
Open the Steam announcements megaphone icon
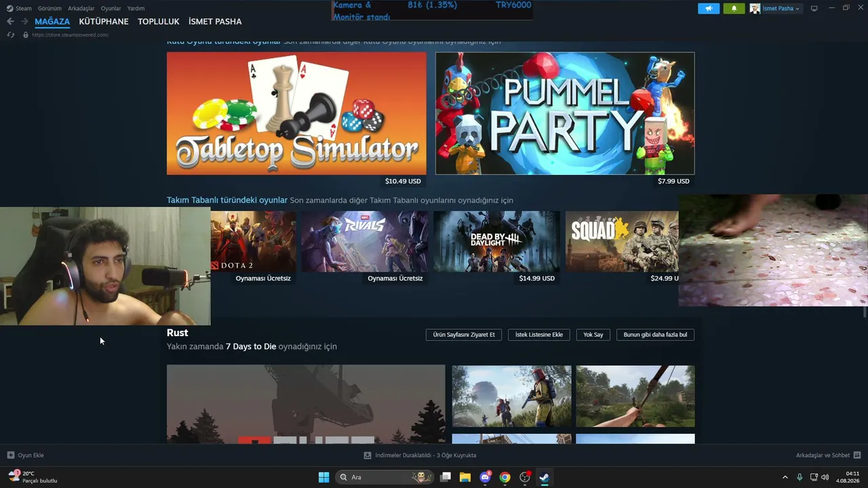click(709, 9)
